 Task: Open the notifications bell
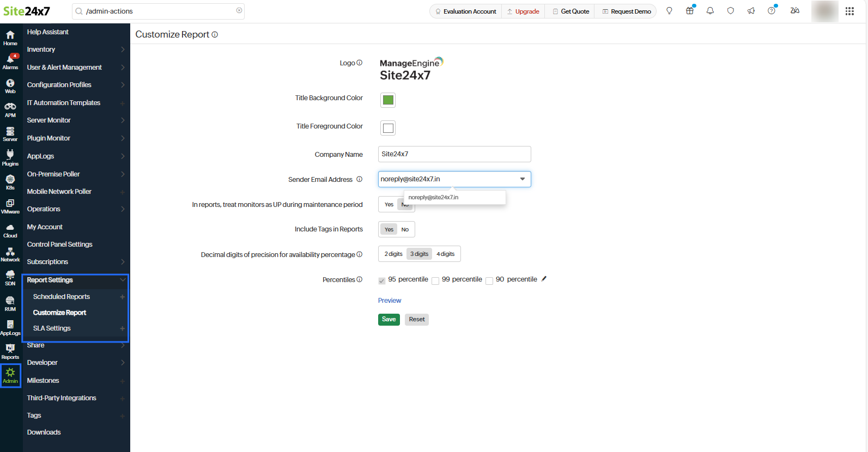click(710, 11)
